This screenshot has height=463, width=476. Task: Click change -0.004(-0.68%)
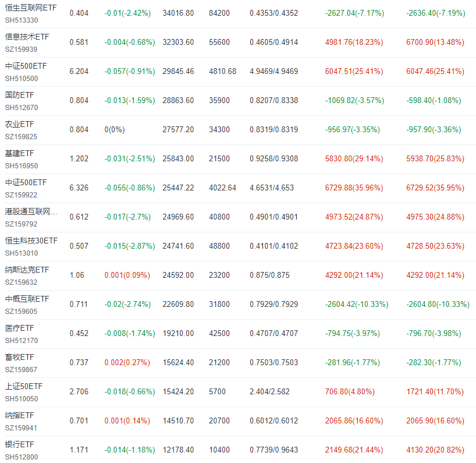pos(130,43)
